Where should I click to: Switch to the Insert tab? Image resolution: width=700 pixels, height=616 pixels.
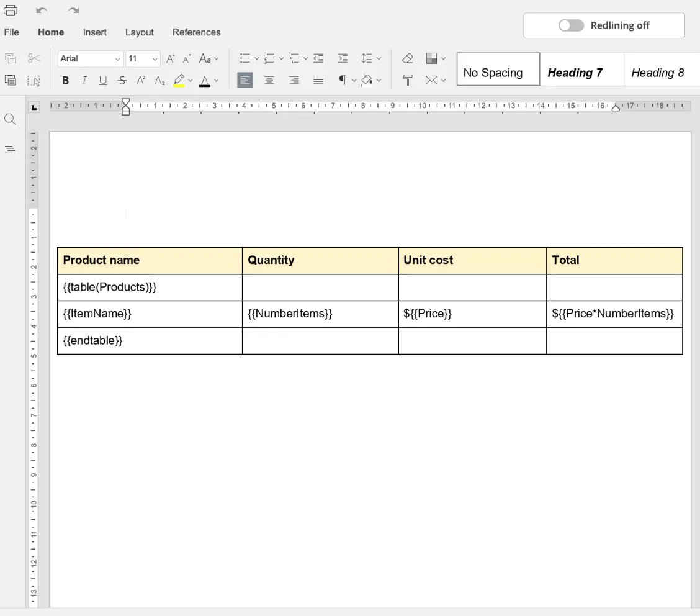click(94, 32)
